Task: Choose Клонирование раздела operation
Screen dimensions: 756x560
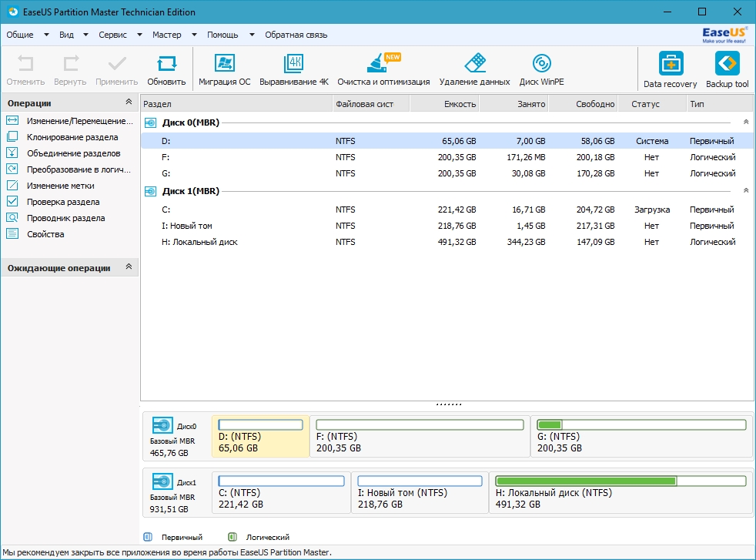Action: pyautogui.click(x=72, y=137)
